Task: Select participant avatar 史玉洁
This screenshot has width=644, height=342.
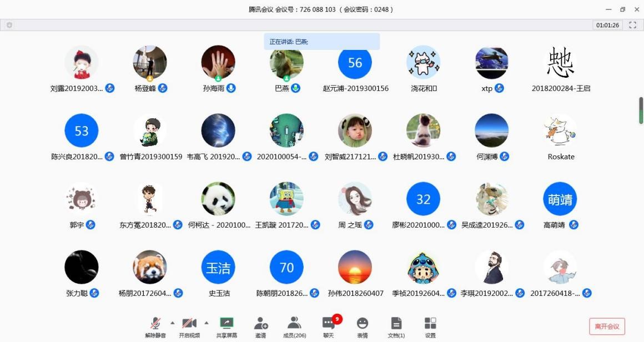Action: tap(218, 267)
